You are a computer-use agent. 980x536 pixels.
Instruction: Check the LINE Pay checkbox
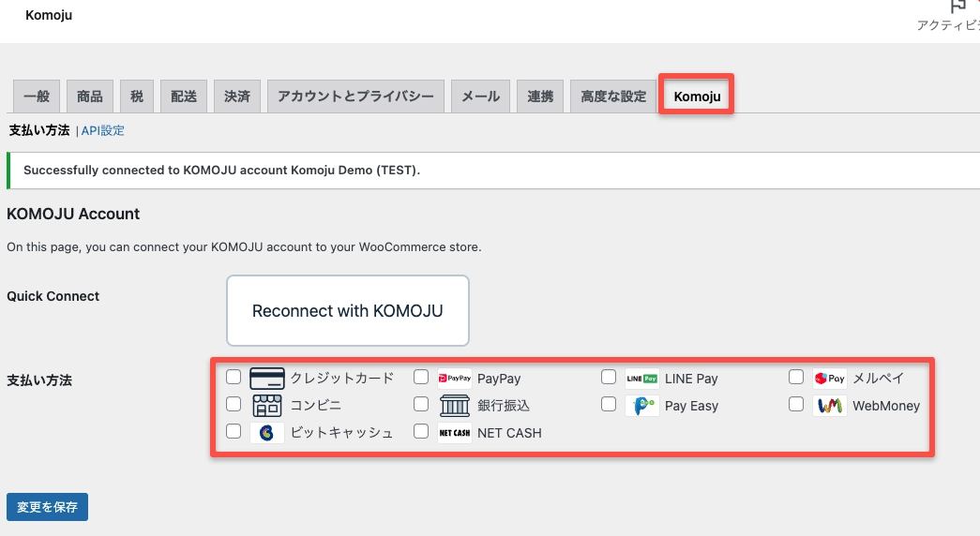pyautogui.click(x=608, y=377)
